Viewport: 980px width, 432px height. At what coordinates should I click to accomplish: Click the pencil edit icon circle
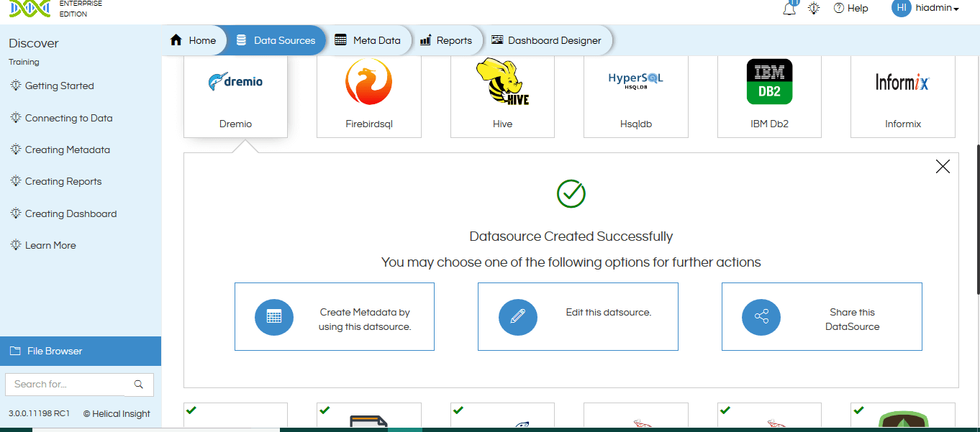coord(518,316)
